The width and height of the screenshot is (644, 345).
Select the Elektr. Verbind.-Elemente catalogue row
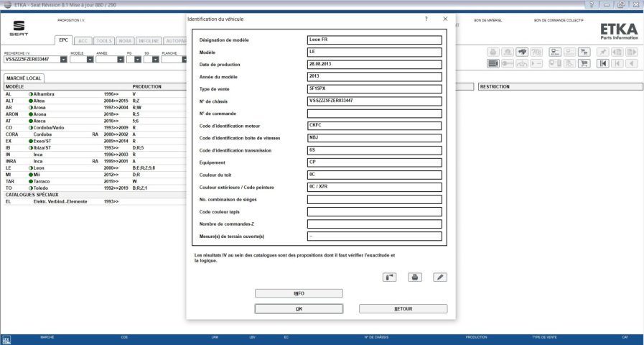tap(95, 201)
